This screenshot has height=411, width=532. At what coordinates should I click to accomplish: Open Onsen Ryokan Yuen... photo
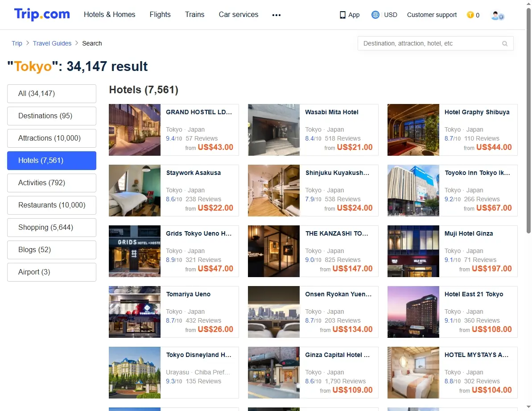(x=274, y=312)
